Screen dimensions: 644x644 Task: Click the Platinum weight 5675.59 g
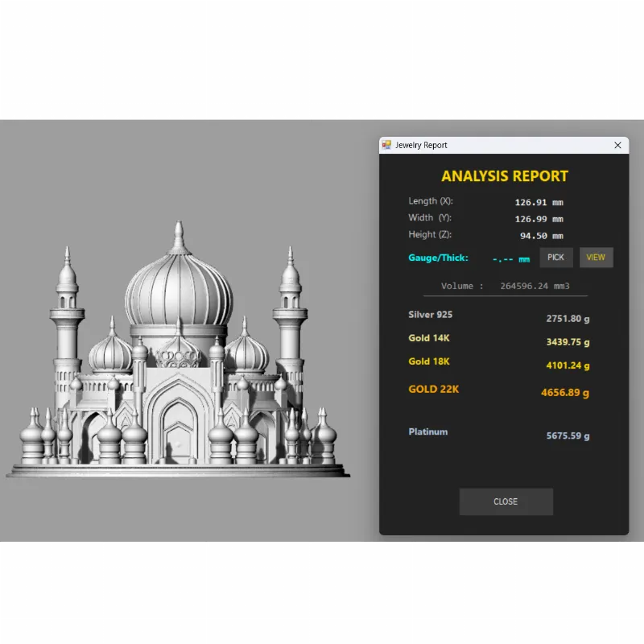pyautogui.click(x=568, y=436)
